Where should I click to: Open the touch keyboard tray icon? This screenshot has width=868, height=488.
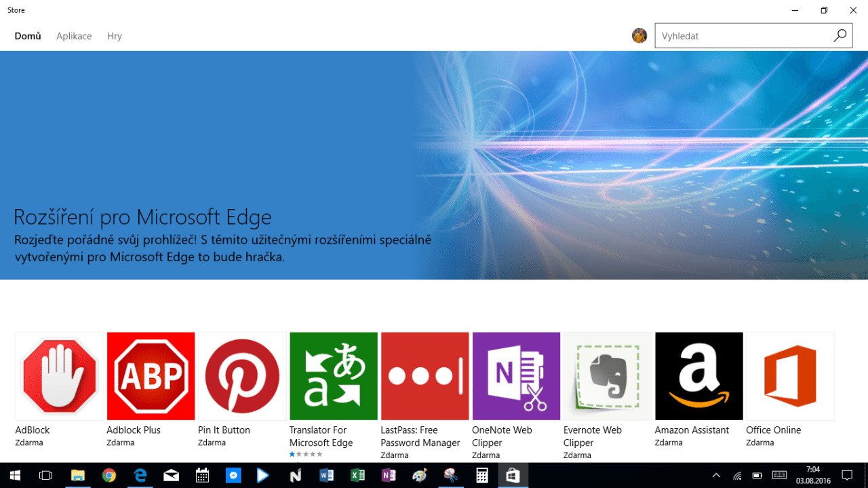click(x=779, y=476)
